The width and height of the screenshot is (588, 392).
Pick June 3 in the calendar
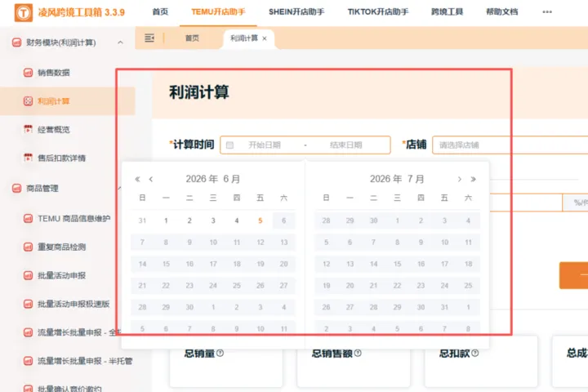pyautogui.click(x=213, y=220)
